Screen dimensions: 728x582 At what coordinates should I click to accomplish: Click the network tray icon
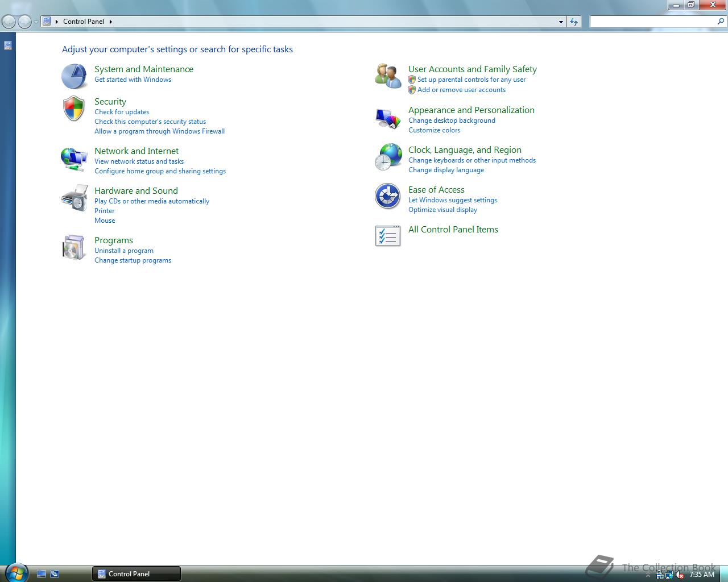[669, 575]
